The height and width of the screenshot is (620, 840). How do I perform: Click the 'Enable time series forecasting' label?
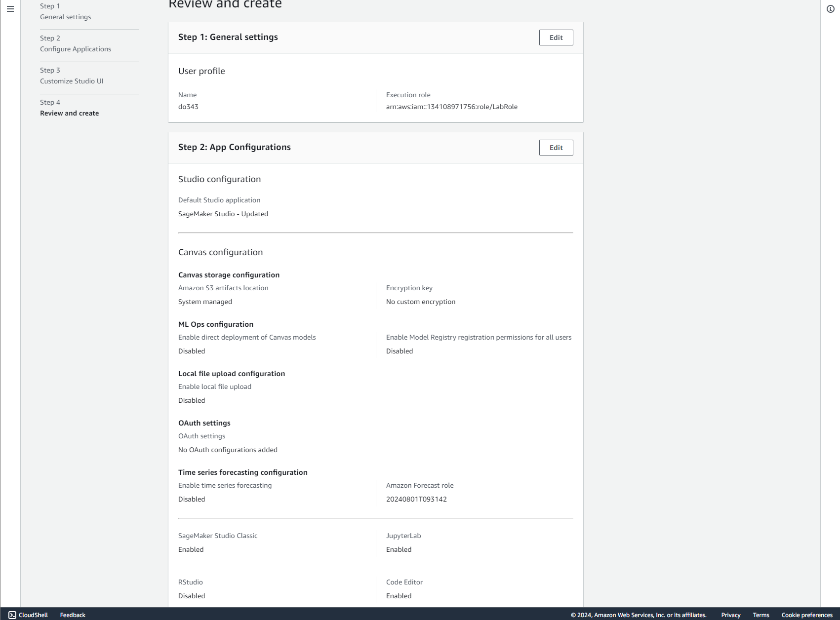(225, 485)
